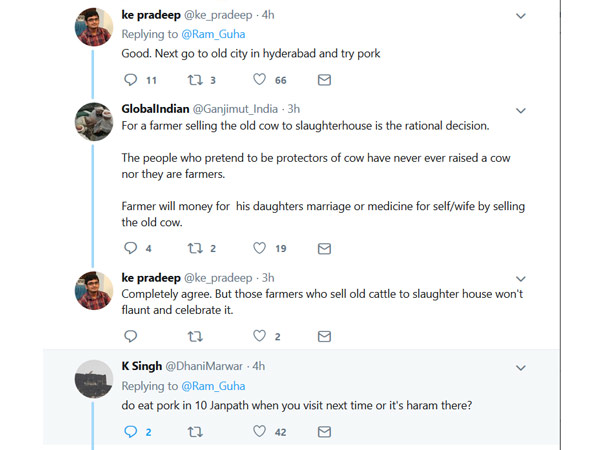Viewport: 600px width, 450px height.
Task: Open reply on GlobalIndian's farmer tweet
Action: click(x=130, y=248)
